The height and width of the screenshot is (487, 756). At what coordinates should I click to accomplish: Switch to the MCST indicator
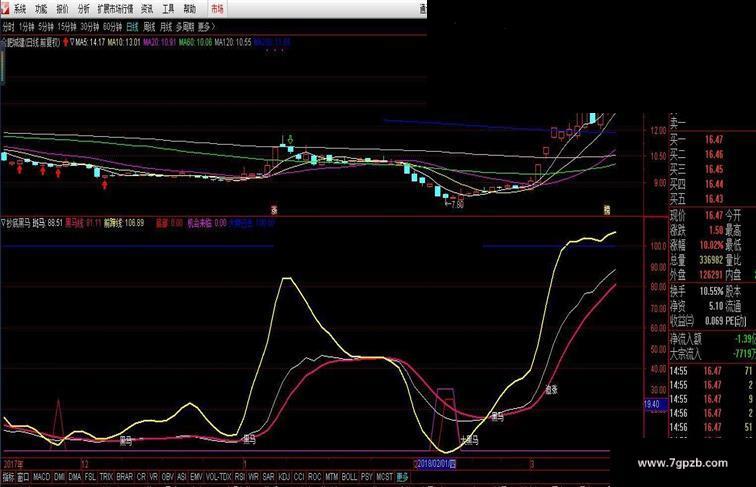[384, 477]
